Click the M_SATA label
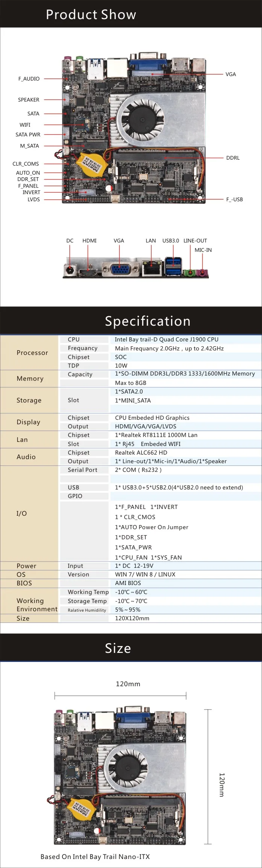 click(30, 146)
